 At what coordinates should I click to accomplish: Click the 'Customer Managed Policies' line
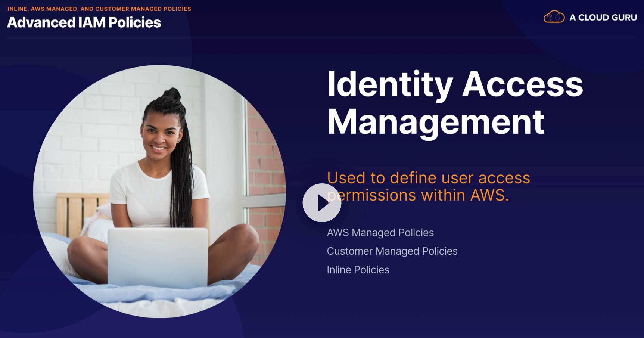(392, 251)
